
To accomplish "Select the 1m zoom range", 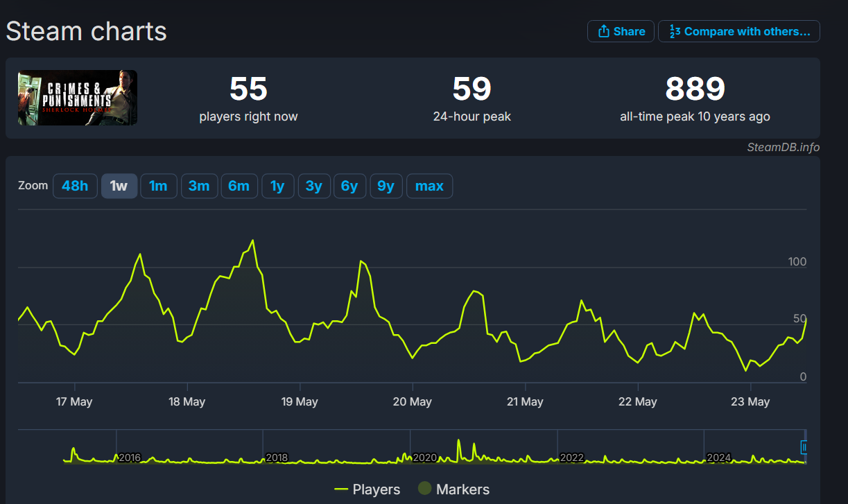I will pyautogui.click(x=159, y=186).
